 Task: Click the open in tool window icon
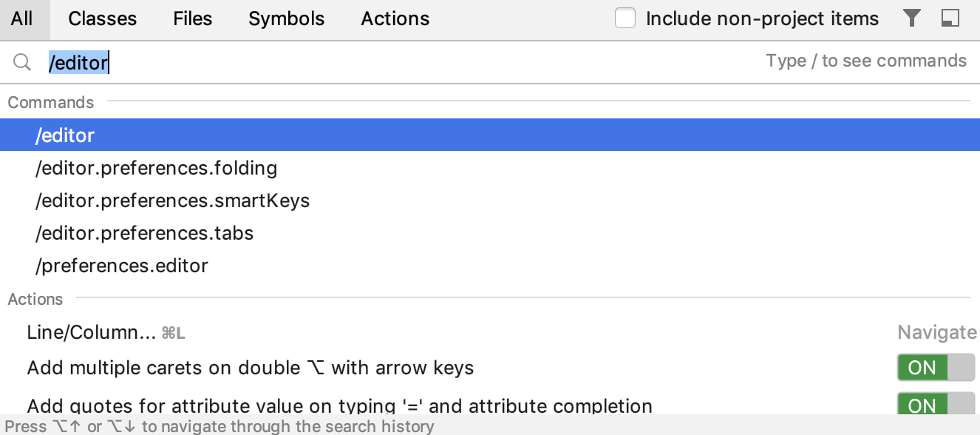click(950, 18)
